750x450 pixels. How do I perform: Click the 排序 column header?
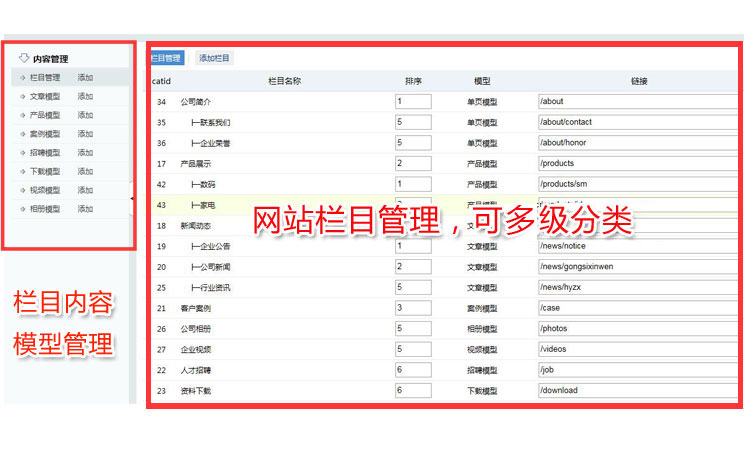(413, 81)
